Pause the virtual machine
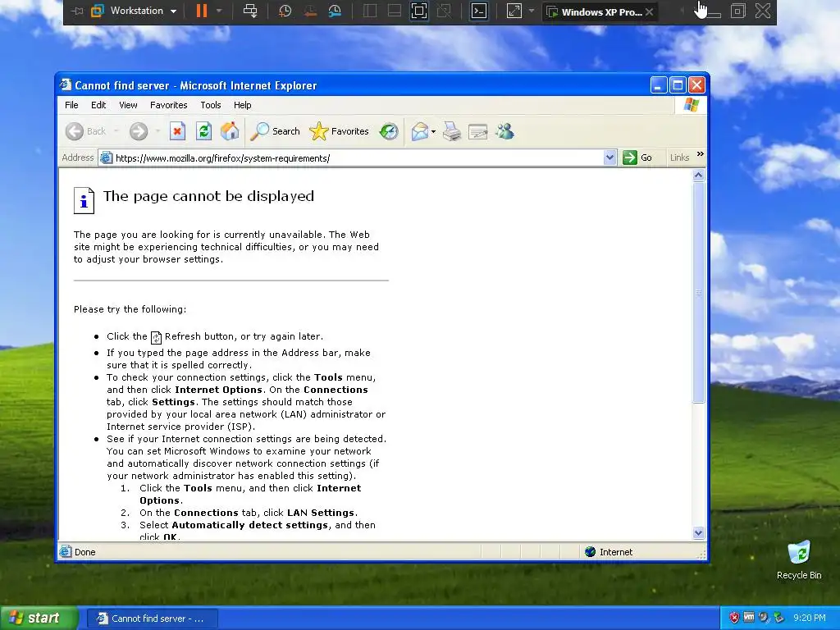The image size is (840, 630). 202,11
